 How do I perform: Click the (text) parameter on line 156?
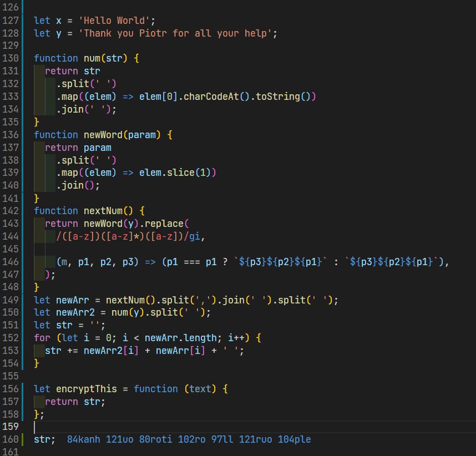click(x=200, y=389)
